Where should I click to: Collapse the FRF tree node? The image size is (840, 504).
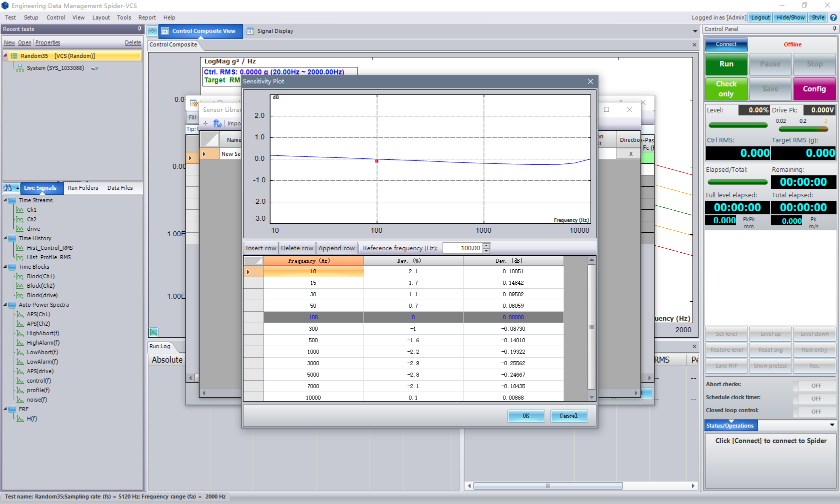(x=5, y=409)
